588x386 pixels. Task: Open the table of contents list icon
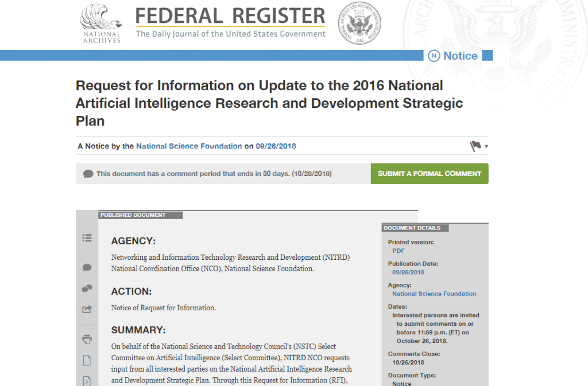tap(87, 238)
